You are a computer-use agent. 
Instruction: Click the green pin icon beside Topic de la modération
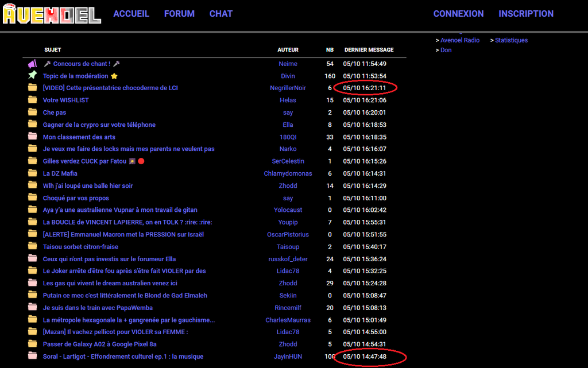33,76
